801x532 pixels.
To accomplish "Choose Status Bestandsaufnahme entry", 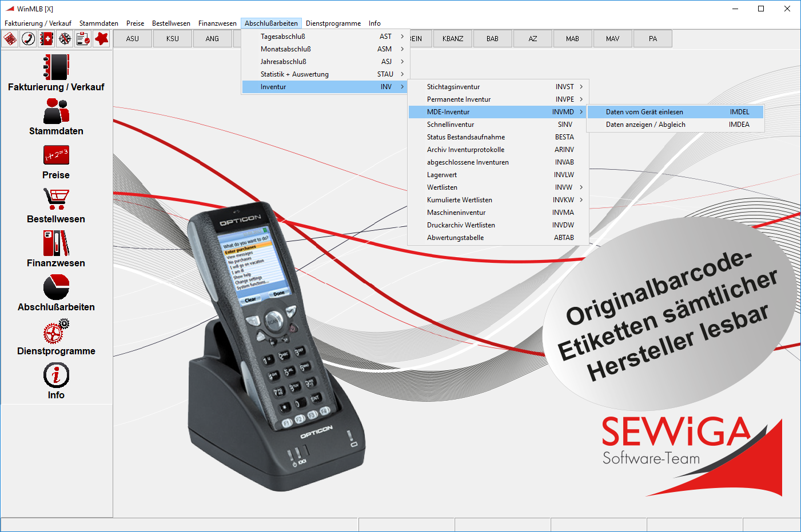I will 498,137.
